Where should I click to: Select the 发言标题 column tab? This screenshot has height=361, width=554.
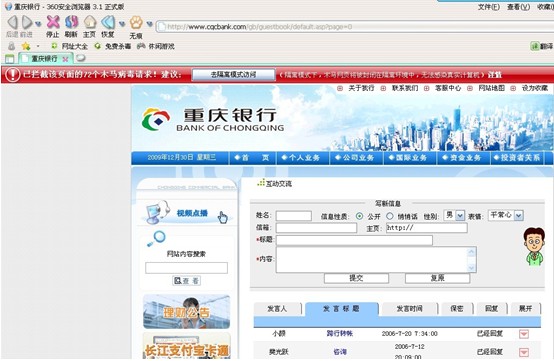(x=341, y=309)
